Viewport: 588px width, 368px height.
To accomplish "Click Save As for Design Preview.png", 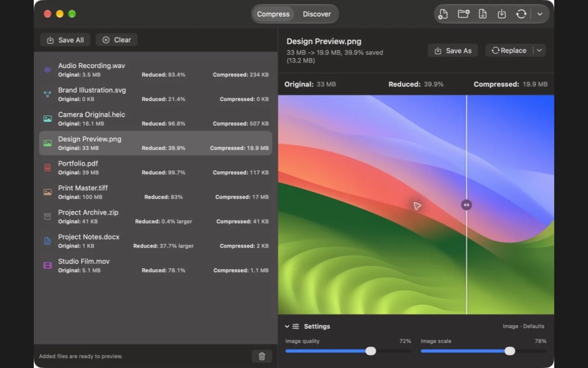I will tap(453, 51).
